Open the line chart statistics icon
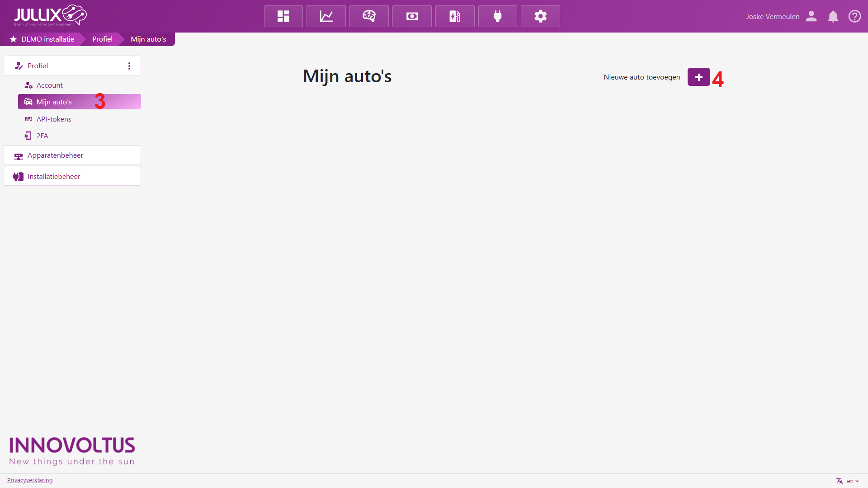 326,16
